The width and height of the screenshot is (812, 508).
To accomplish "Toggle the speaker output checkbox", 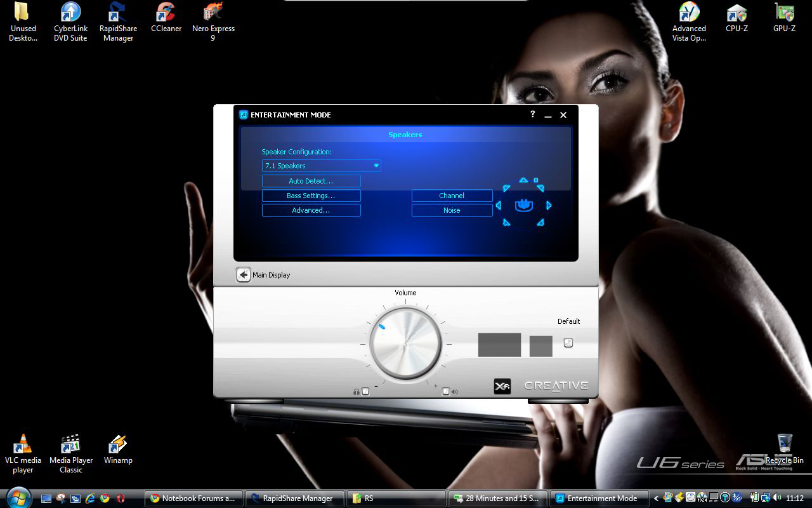I will coord(446,392).
